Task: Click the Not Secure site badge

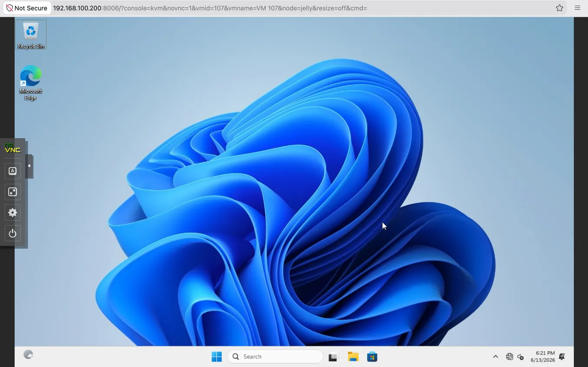Action: (x=27, y=8)
